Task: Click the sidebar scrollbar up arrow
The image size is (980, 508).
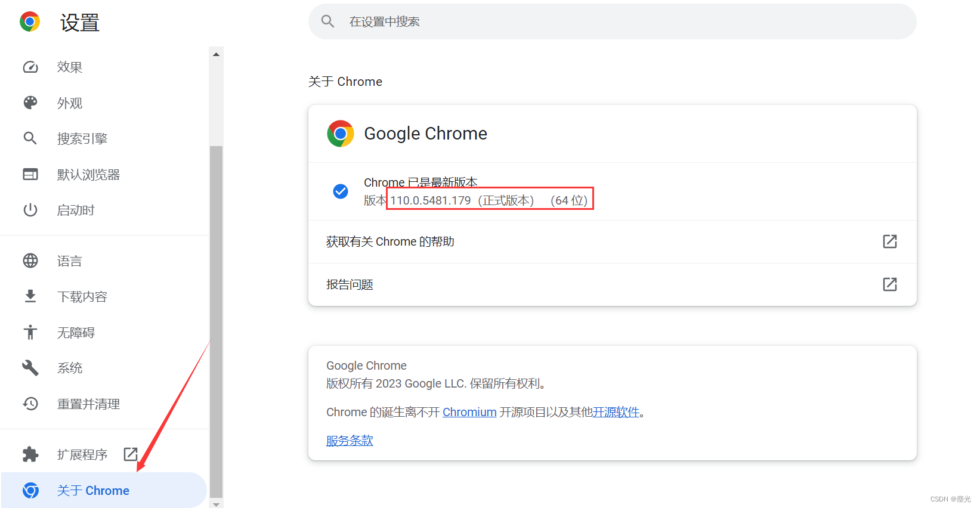Action: (x=217, y=54)
